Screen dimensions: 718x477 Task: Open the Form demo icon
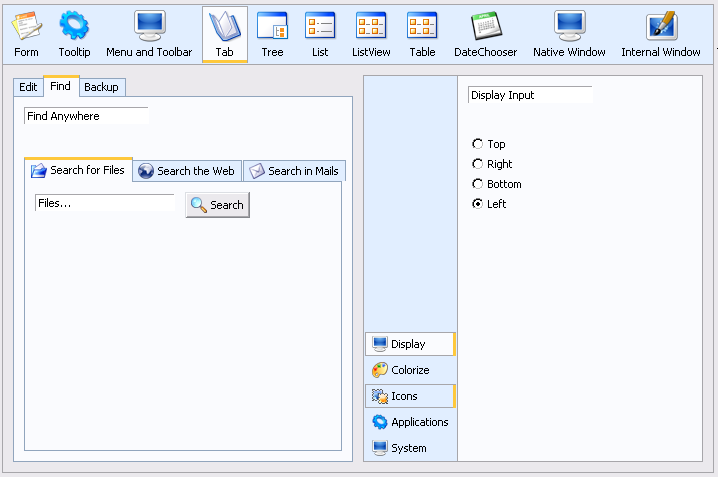(x=27, y=26)
